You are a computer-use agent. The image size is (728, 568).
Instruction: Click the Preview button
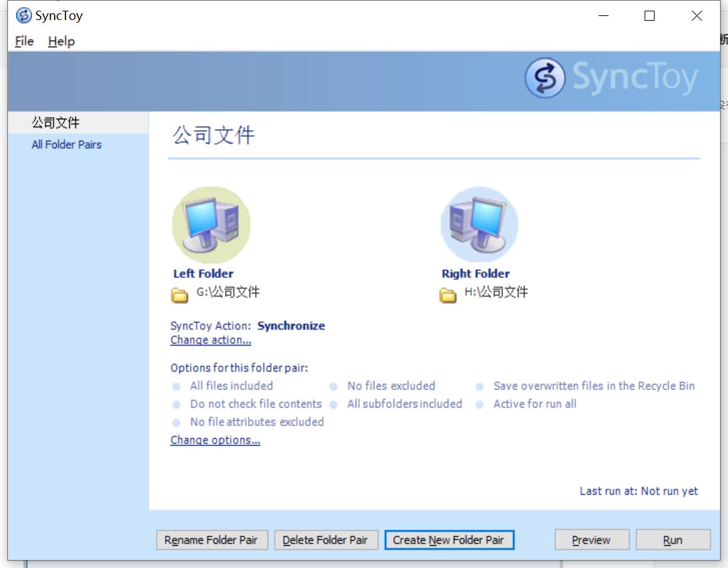click(591, 540)
